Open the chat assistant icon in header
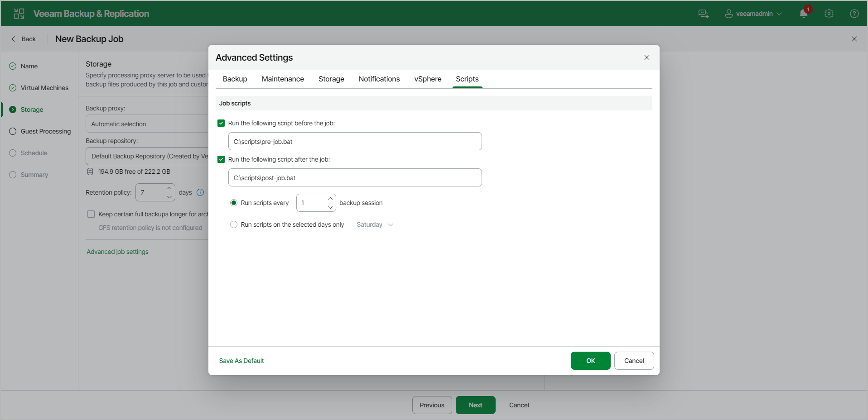The width and height of the screenshot is (868, 420). tap(704, 14)
